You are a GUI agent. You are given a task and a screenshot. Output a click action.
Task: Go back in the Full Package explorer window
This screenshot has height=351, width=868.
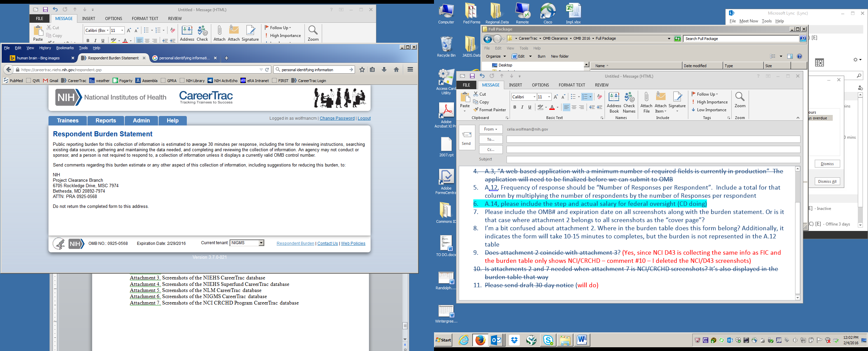tap(488, 39)
